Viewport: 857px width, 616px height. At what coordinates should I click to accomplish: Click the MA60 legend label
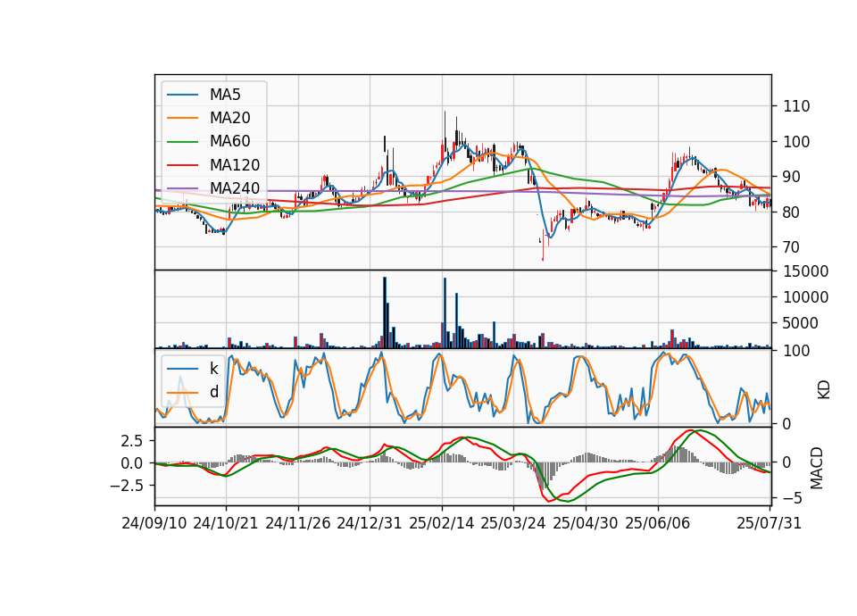[x=229, y=142]
